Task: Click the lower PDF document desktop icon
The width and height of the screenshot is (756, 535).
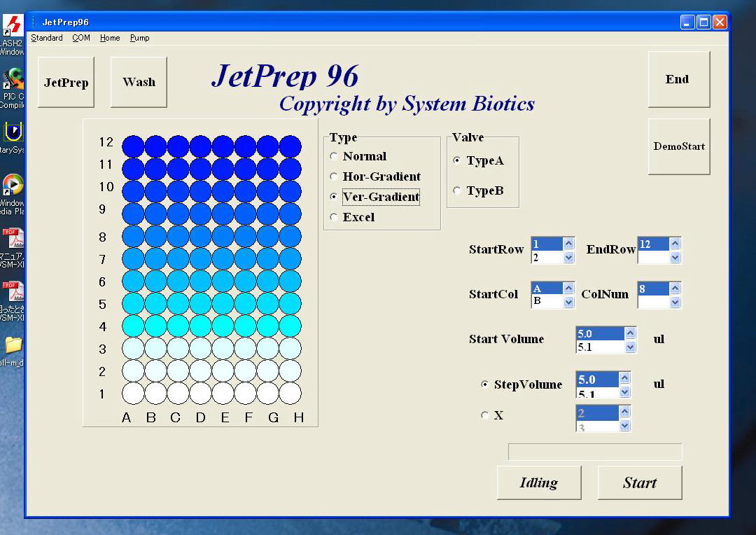Action: coord(13,291)
